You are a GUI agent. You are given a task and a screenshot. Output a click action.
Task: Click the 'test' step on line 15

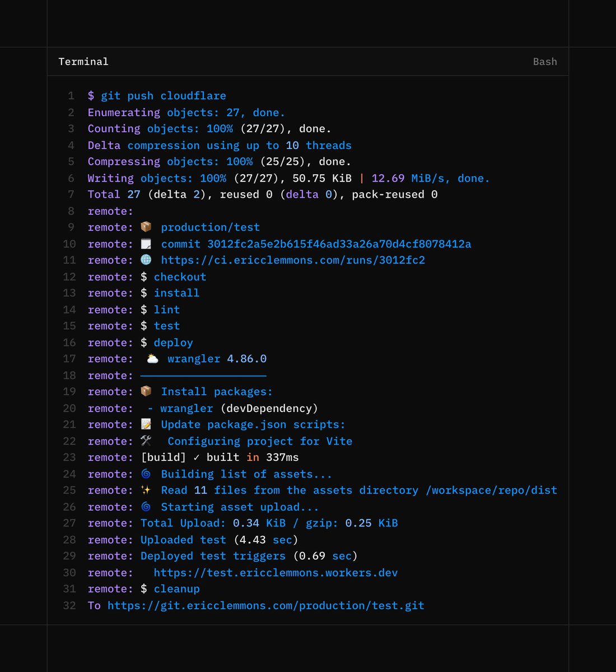pos(167,326)
